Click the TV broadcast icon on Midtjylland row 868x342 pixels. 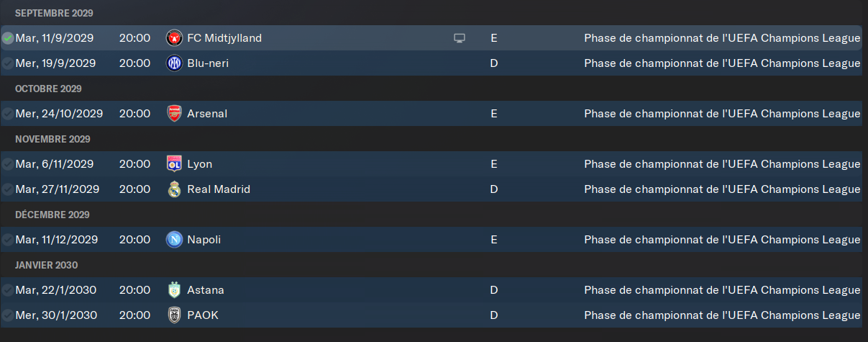pyautogui.click(x=460, y=38)
